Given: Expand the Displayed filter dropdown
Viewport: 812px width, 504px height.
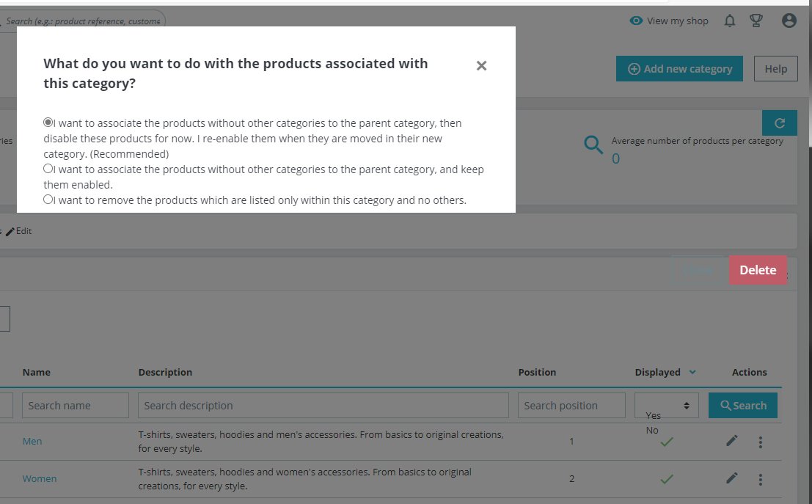Looking at the screenshot, I should 667,406.
